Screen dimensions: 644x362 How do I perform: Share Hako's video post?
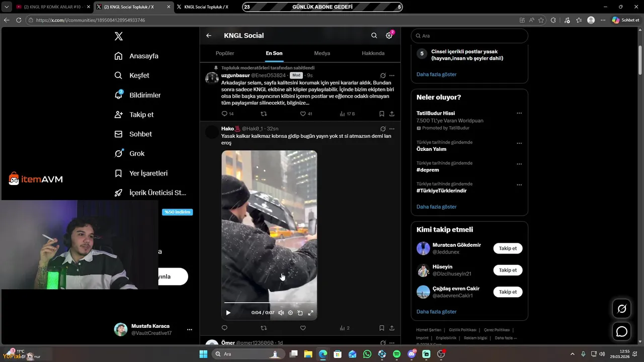[392, 328]
